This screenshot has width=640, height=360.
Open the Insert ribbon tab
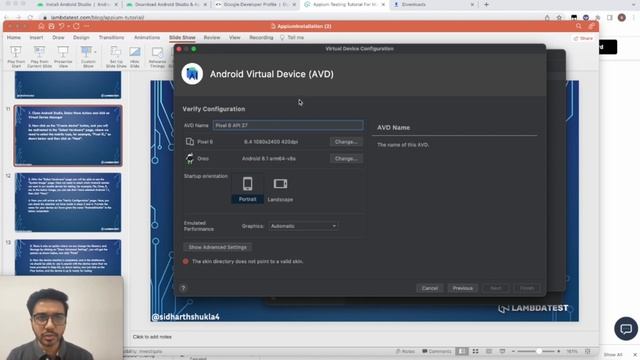click(x=36, y=38)
